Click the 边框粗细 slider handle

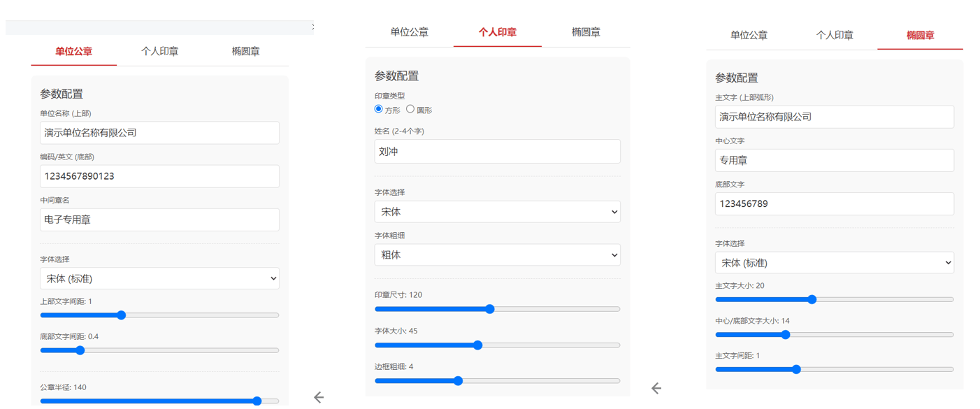pyautogui.click(x=458, y=380)
